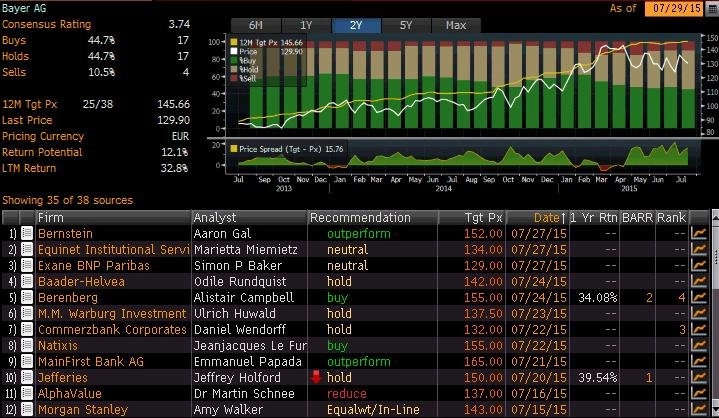Screen dimensions: 719x418
Task: Toggle the %Hold tan legend swatch
Action: (234, 70)
